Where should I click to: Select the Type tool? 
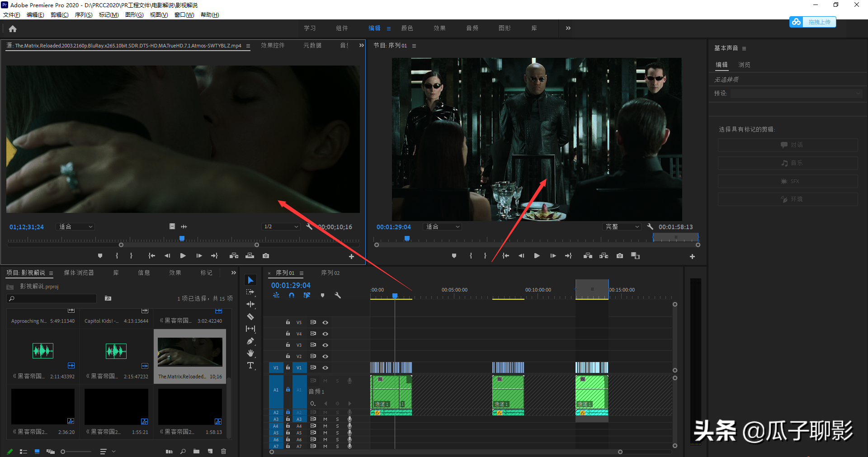250,365
